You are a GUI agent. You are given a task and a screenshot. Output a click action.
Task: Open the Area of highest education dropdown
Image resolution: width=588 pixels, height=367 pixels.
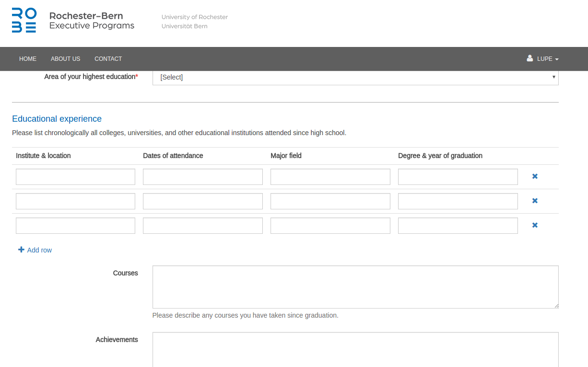coord(355,77)
